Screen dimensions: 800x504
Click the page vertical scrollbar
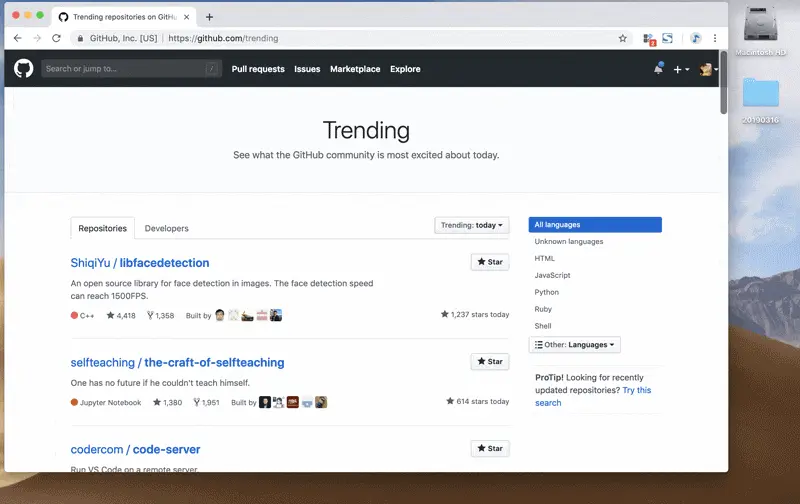tap(723, 83)
